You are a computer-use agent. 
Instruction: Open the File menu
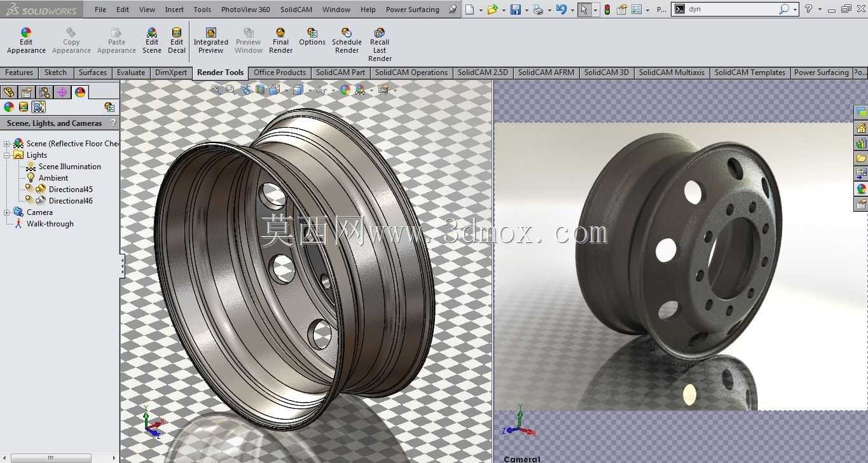(x=100, y=10)
